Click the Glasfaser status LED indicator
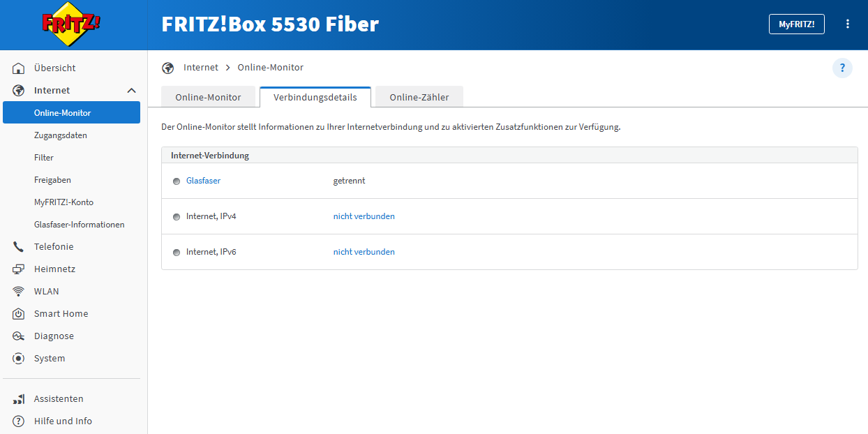Screen dimensions: 868x434 177,181
